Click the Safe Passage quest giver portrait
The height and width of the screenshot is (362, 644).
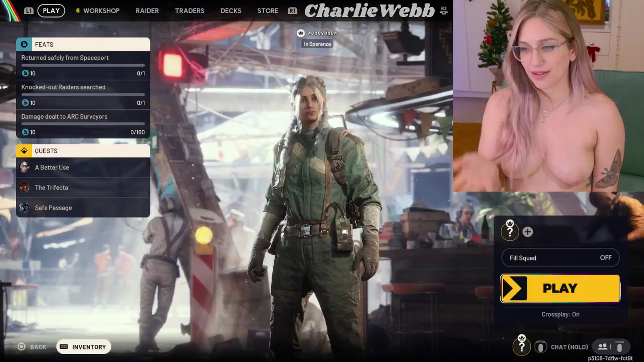pyautogui.click(x=24, y=207)
